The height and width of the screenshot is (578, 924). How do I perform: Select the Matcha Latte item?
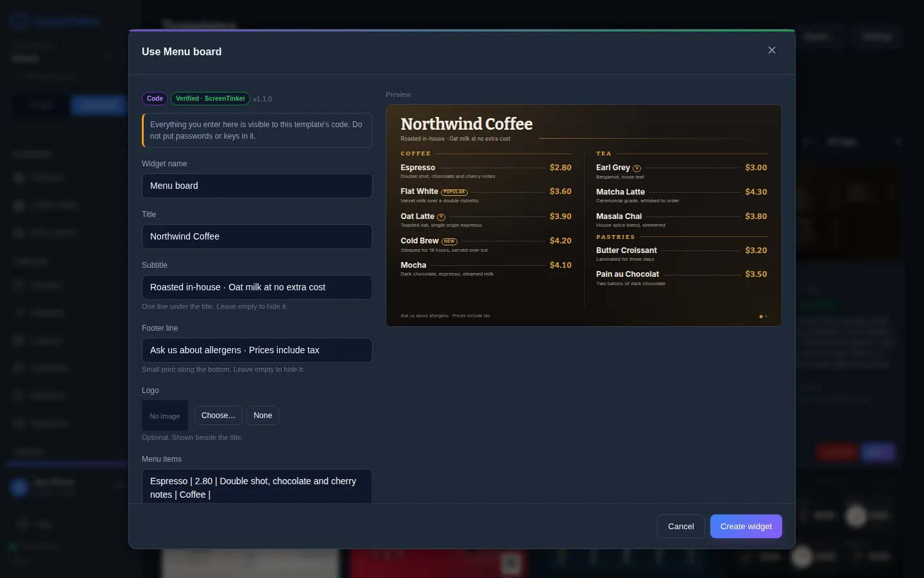(620, 192)
